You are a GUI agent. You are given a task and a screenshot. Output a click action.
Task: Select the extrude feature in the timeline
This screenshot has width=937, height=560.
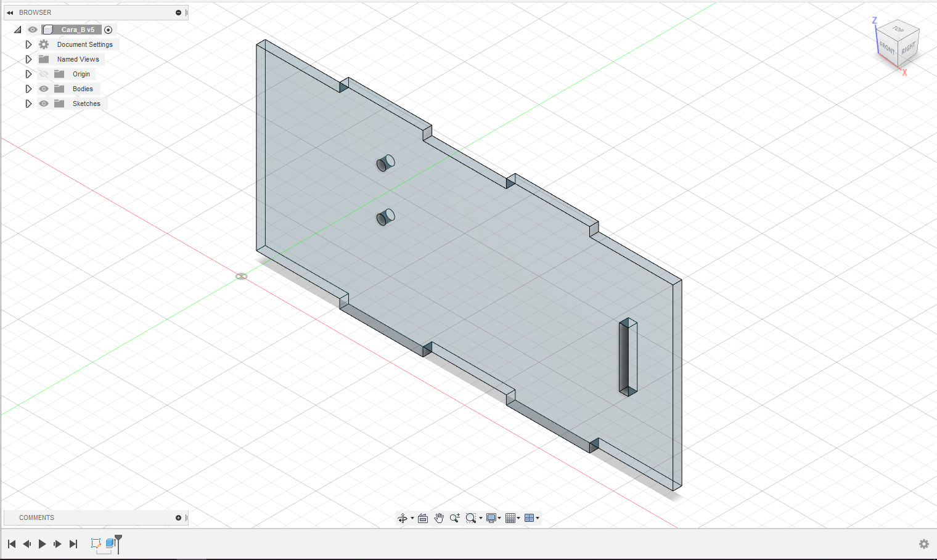(110, 543)
